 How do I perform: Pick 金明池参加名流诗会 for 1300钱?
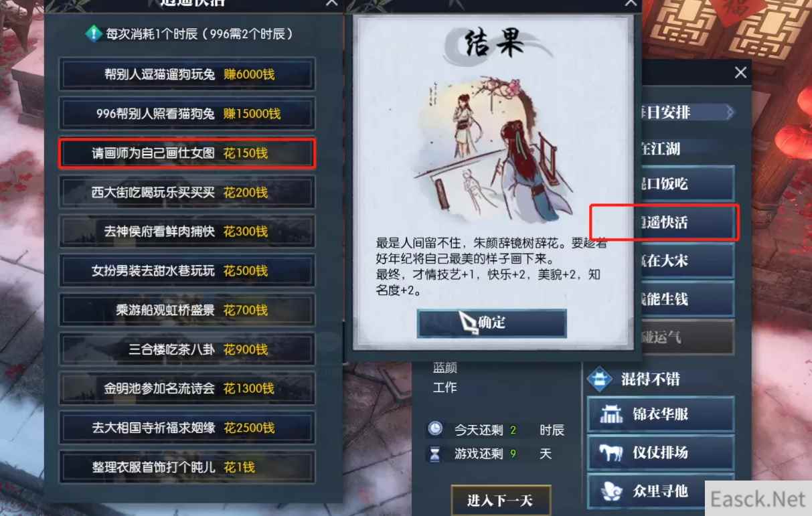[x=187, y=388]
